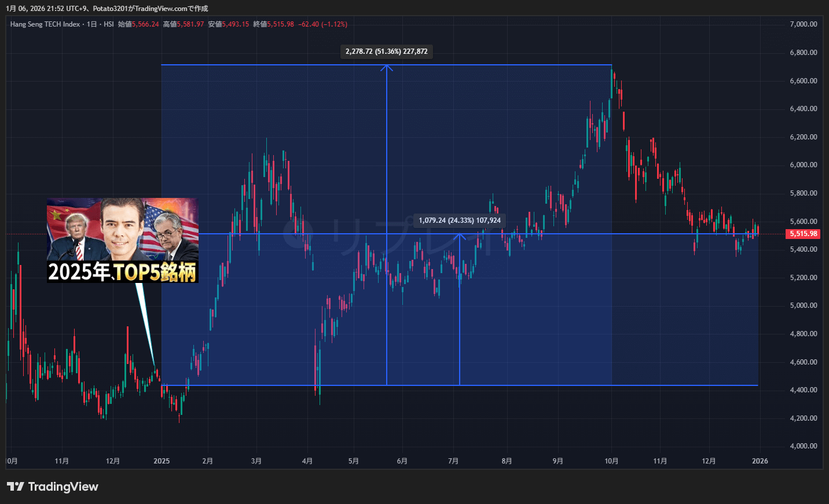This screenshot has height=504, width=829.
Task: Click the TradingView wordmark text at the bottom
Action: (63, 487)
